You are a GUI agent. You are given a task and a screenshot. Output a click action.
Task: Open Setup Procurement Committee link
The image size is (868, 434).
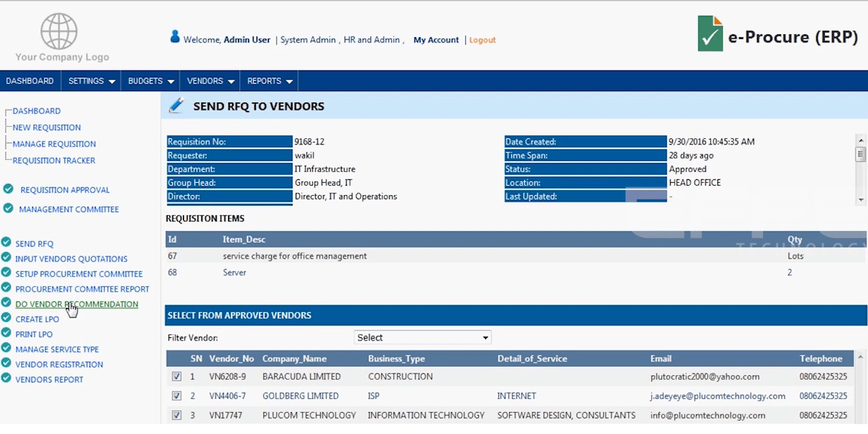[79, 274]
